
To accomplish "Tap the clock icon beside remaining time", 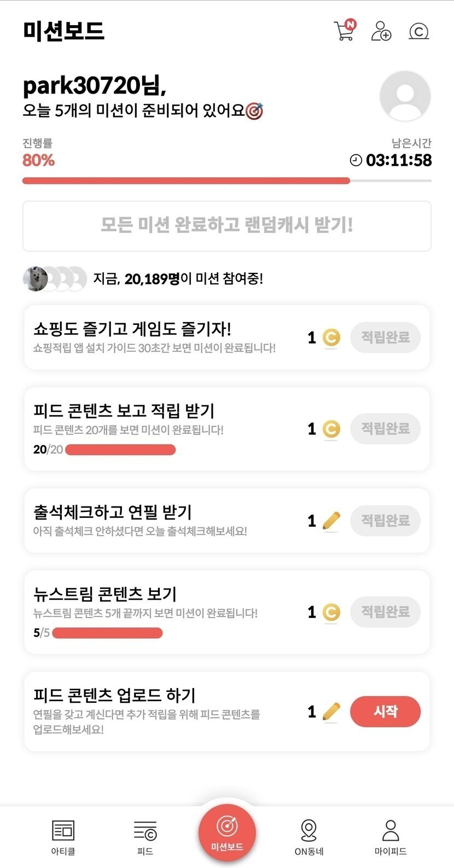I will [x=356, y=160].
